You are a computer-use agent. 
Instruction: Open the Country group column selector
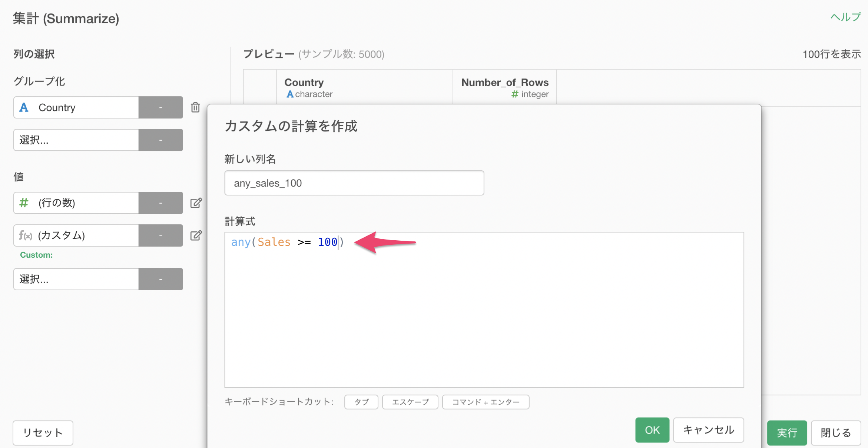pyautogui.click(x=76, y=107)
